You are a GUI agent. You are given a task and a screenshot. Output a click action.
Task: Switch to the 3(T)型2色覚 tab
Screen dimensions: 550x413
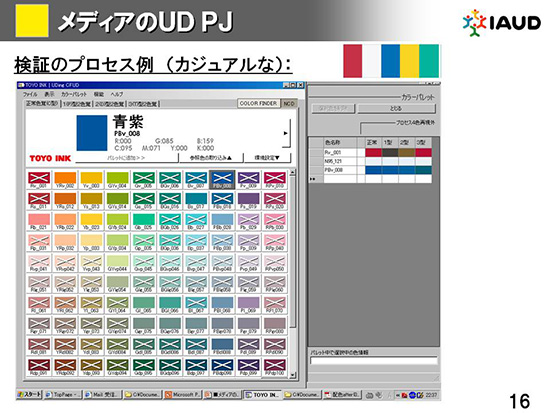pos(142,104)
